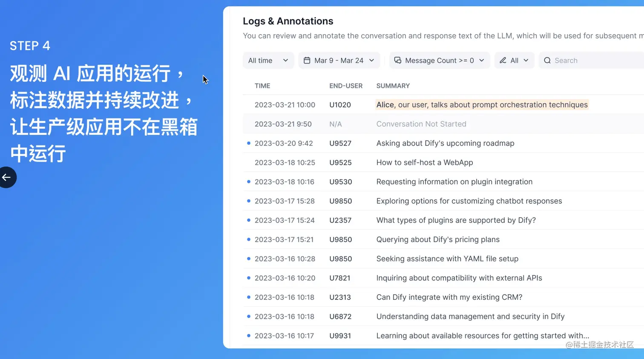The image size is (644, 359).
Task: Click the chevron on All time
Action: click(x=285, y=61)
